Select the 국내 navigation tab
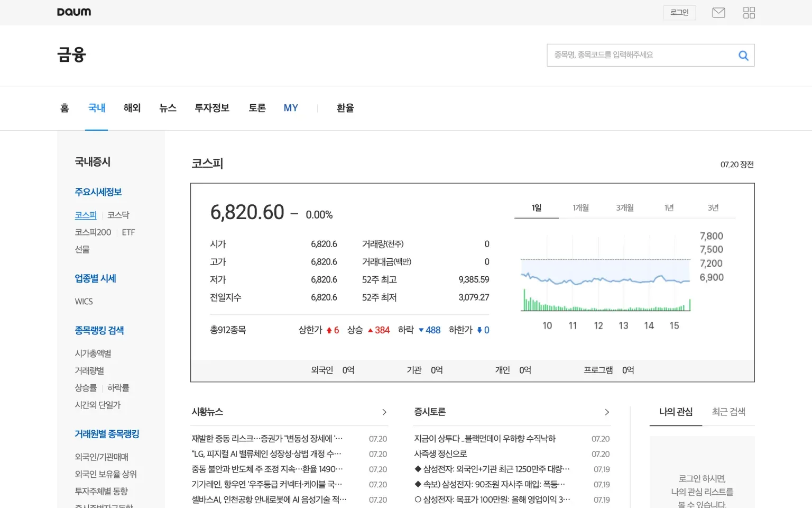This screenshot has height=508, width=812. tap(97, 108)
